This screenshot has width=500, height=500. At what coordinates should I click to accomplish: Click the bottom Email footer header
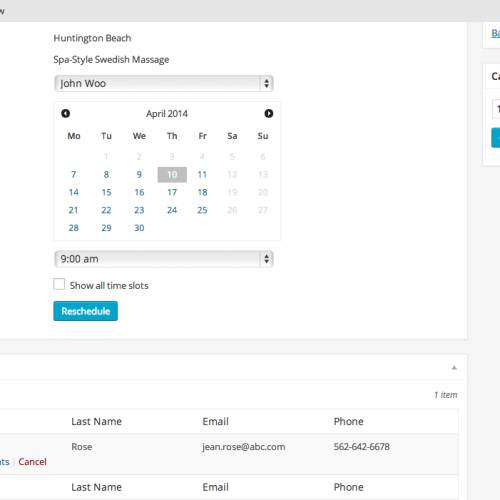(216, 487)
